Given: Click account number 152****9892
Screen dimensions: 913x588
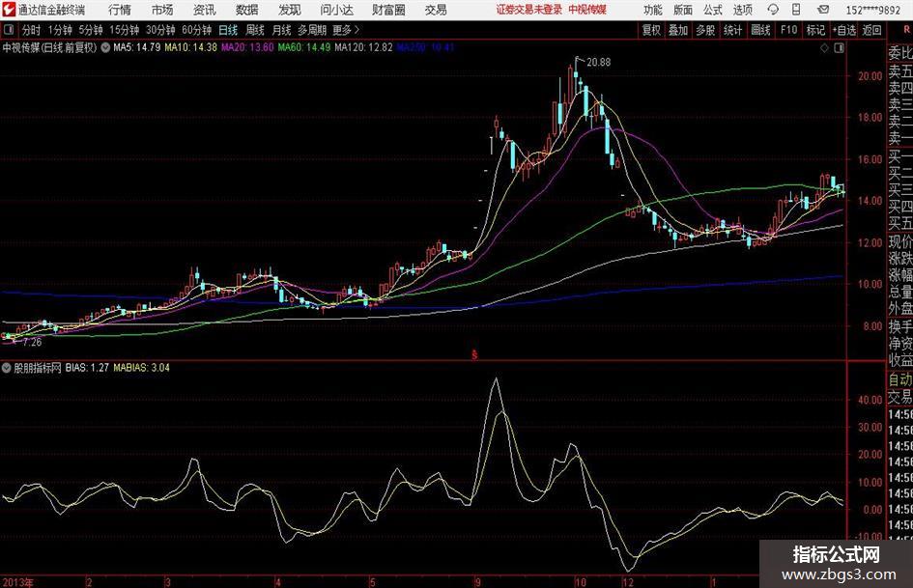Looking at the screenshot, I should click(x=872, y=10).
